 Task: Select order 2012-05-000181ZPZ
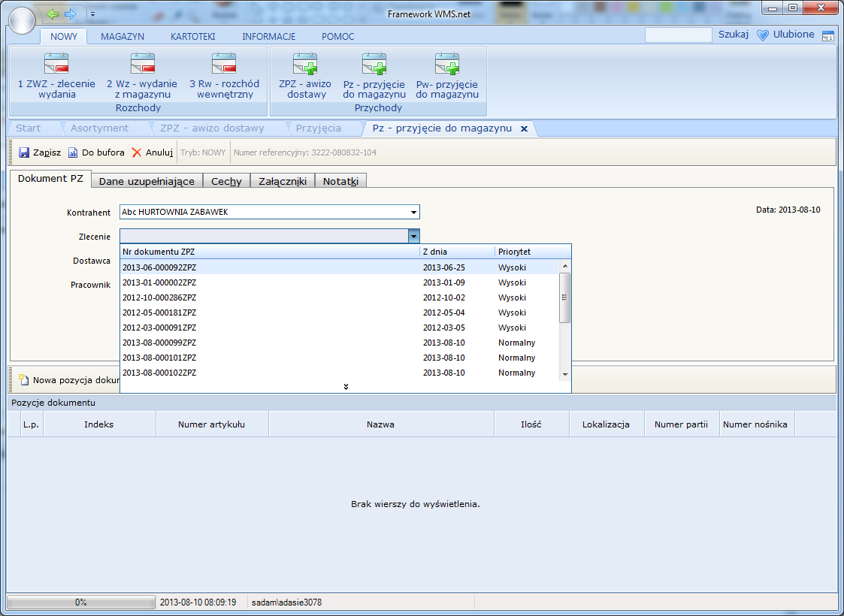[339, 313]
